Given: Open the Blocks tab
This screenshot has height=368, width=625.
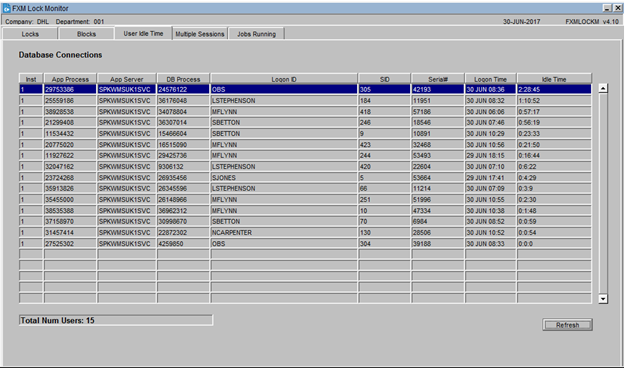Looking at the screenshot, I should pyautogui.click(x=86, y=34).
